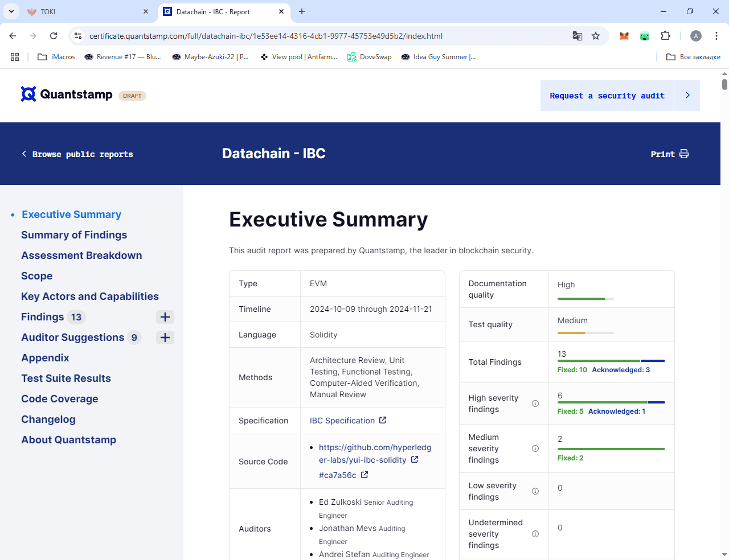Viewport: 729px width, 560px height.
Task: Open the hyperledger-labs yui-ibc-solidity GitHub link
Action: (375, 454)
